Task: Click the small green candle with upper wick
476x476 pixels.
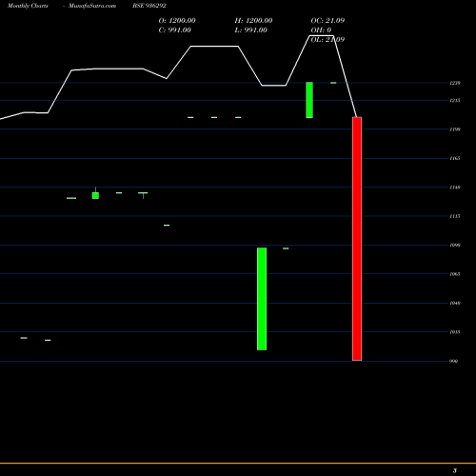Action: (95, 193)
